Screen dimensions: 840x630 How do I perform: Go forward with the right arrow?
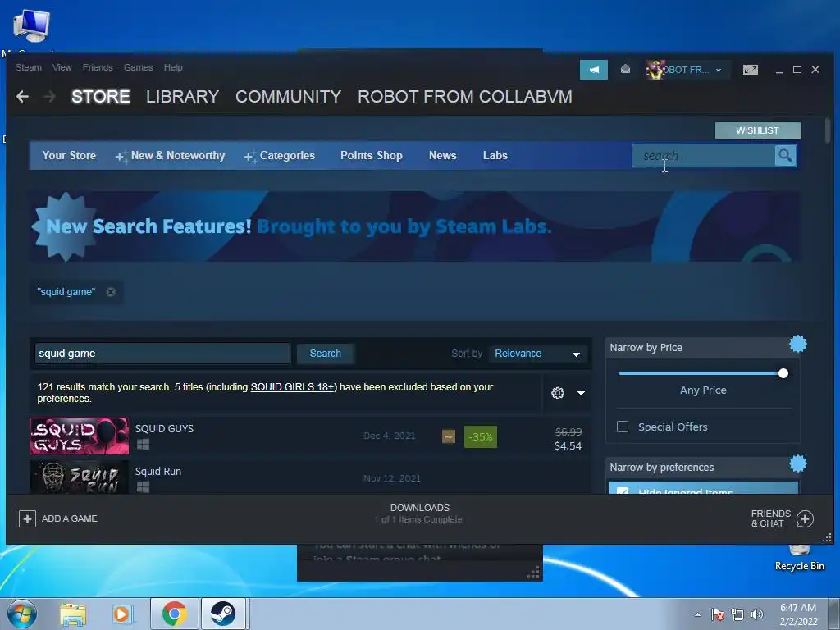click(50, 97)
